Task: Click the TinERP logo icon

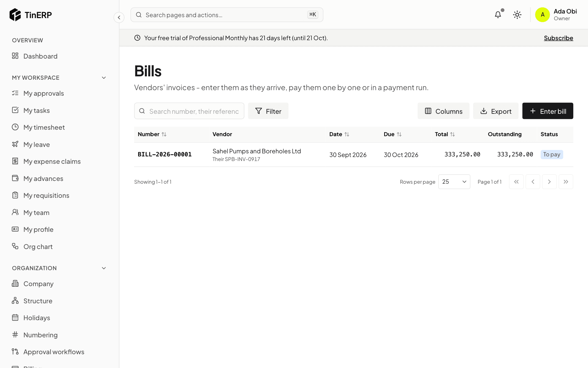Action: point(15,15)
